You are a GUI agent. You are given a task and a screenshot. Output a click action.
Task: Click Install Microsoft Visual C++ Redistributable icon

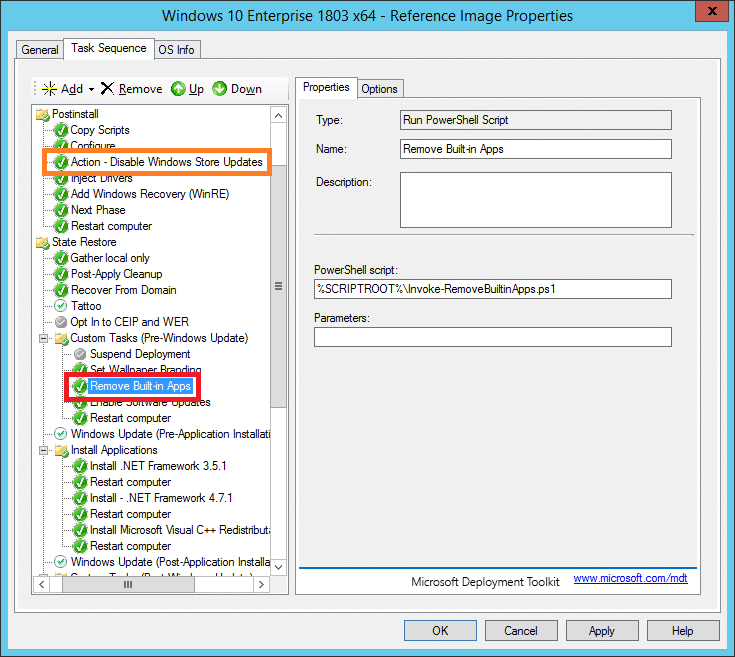click(80, 530)
